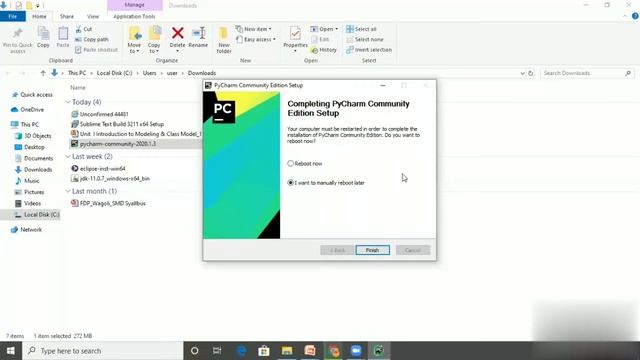Open OneDrive in navigation pane
This screenshot has width=640, height=360.
(x=28, y=109)
